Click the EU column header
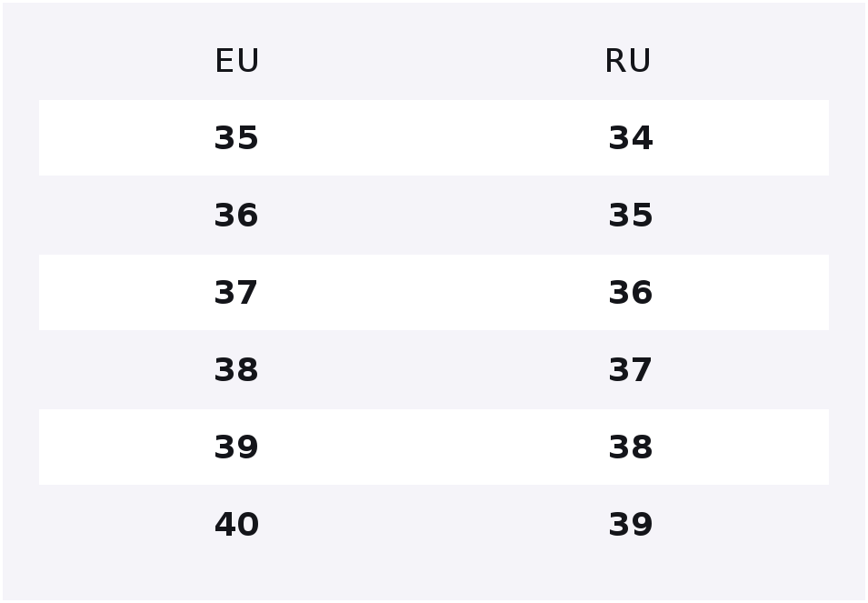This screenshot has height=603, width=868. click(237, 61)
